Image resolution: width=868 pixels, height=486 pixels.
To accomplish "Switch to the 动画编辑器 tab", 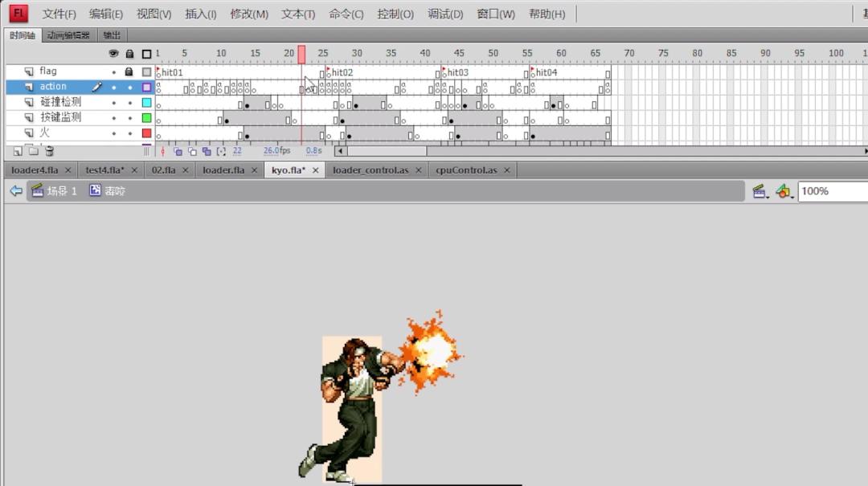I will (68, 35).
